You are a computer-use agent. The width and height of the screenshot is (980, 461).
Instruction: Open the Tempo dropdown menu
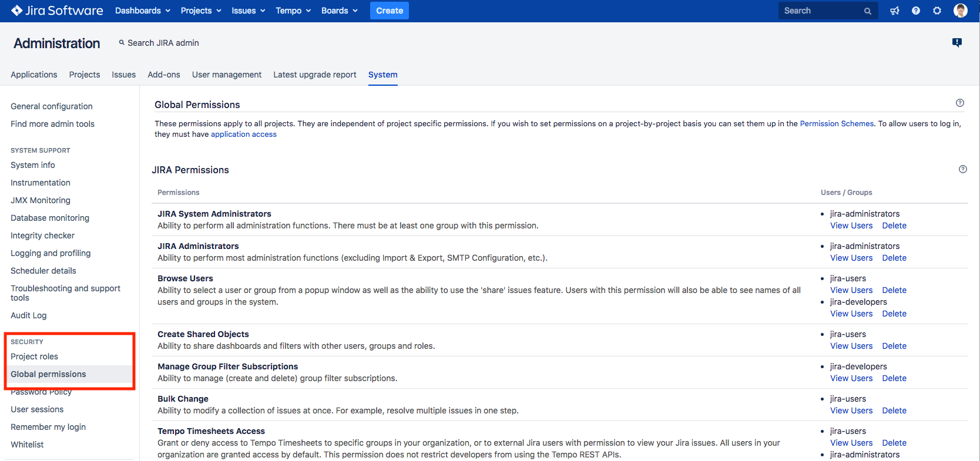(x=293, y=11)
